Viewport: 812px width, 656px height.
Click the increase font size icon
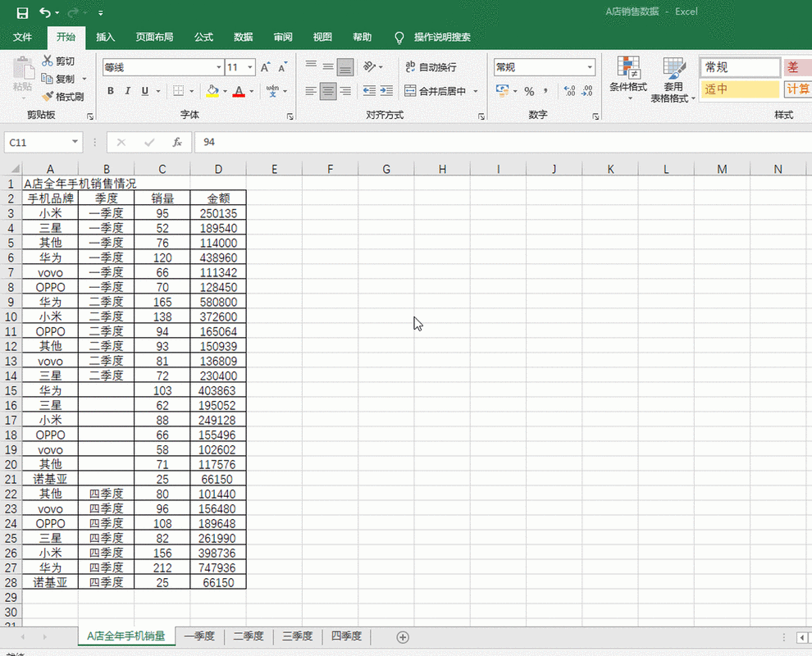[x=266, y=67]
